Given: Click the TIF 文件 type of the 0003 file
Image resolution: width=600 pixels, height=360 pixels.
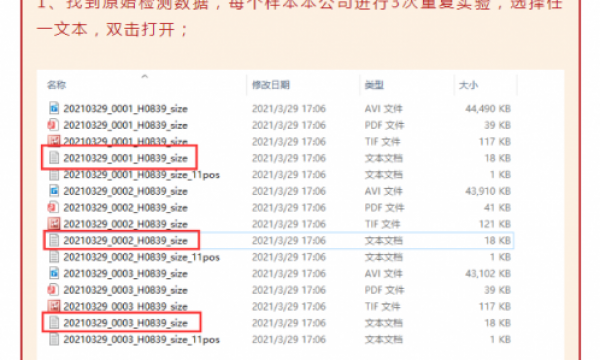Looking at the screenshot, I should point(382,306).
